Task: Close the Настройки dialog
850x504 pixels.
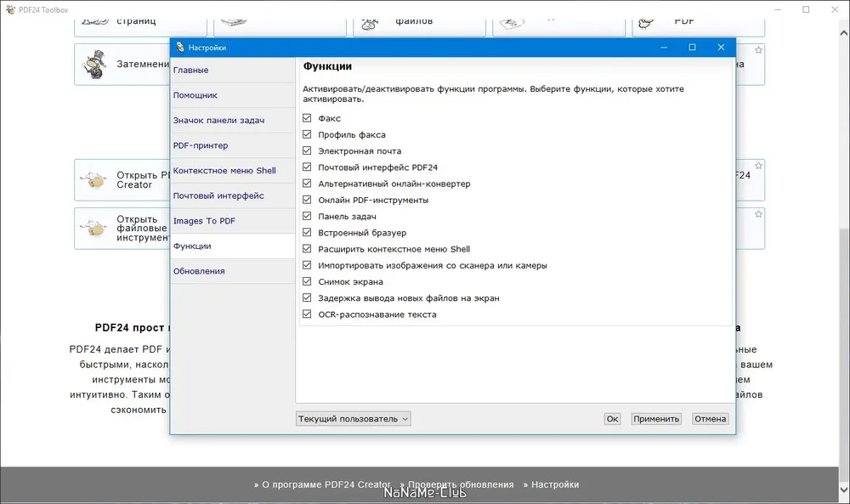Action: coord(721,47)
